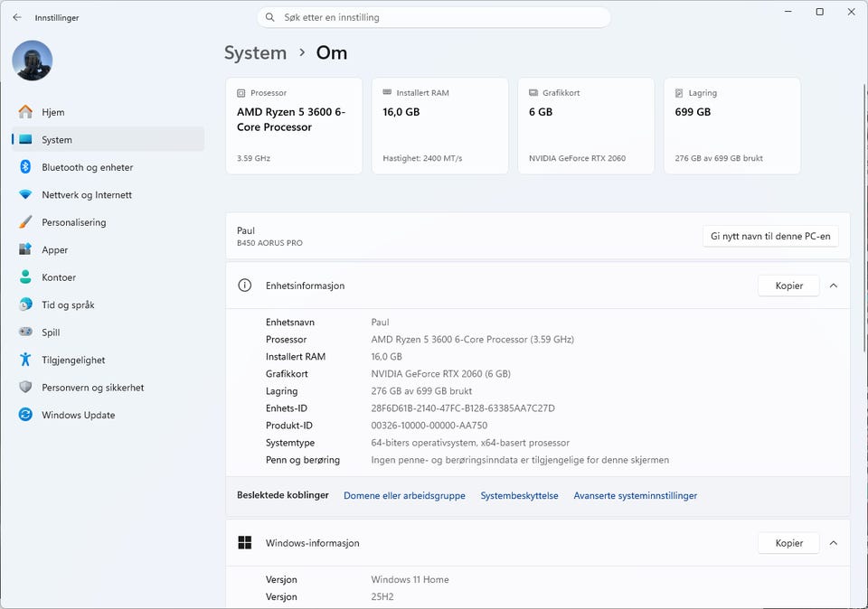Open Personvern og sikkerhet
This screenshot has height=609, width=868.
coord(108,388)
